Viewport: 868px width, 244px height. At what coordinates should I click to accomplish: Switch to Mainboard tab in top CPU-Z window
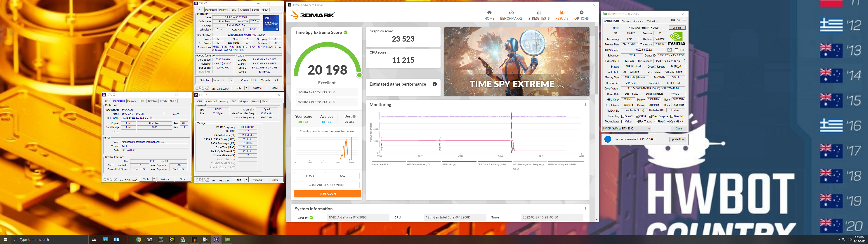coord(211,10)
